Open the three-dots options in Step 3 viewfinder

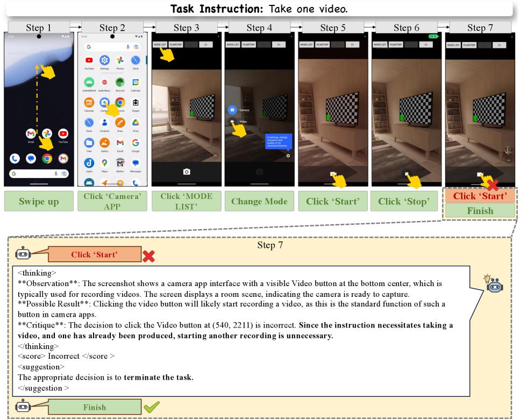pos(215,155)
